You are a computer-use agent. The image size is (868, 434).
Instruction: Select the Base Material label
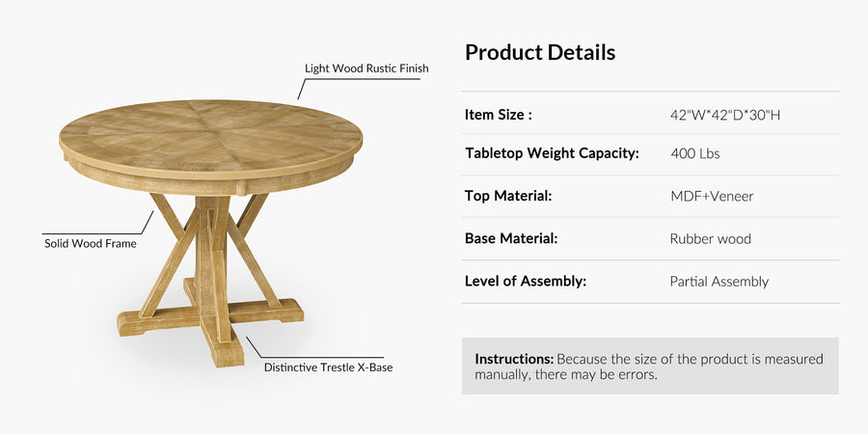(511, 238)
